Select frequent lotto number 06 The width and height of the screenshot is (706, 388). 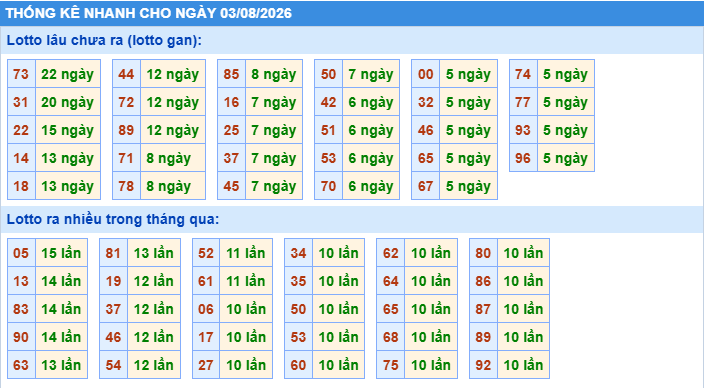pyautogui.click(x=206, y=309)
